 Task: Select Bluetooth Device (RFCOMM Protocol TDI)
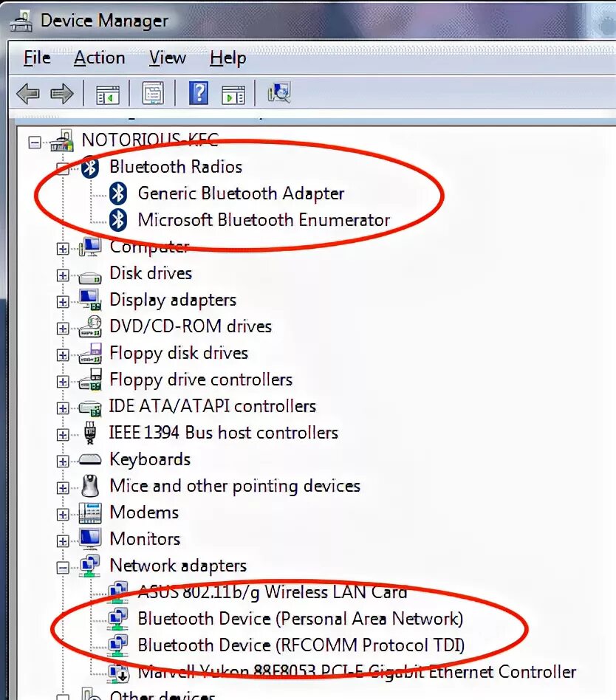(301, 645)
